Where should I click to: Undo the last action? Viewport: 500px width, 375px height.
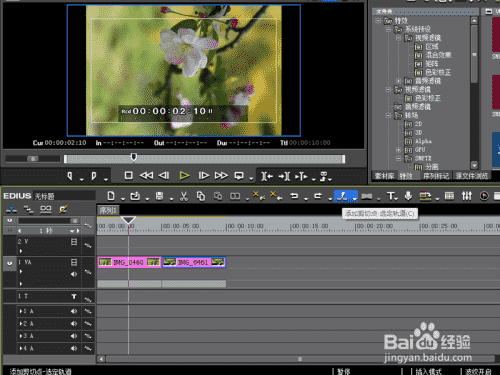[x=294, y=196]
